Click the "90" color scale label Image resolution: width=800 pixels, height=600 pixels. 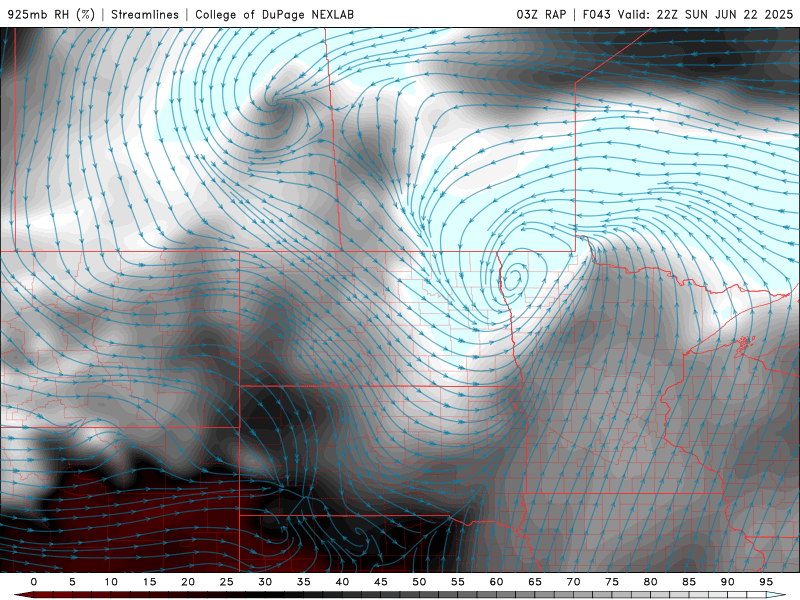tap(727, 582)
